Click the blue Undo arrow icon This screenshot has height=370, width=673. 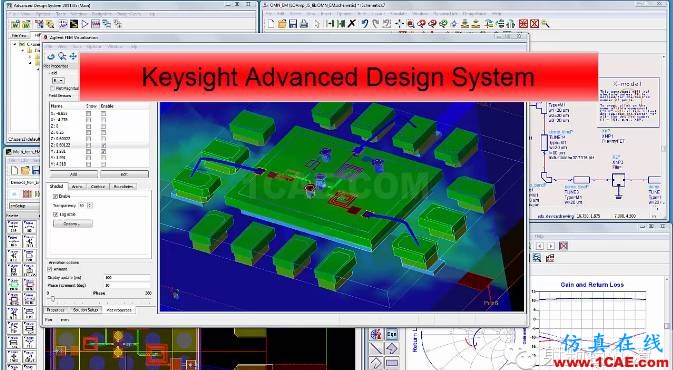pos(364,24)
